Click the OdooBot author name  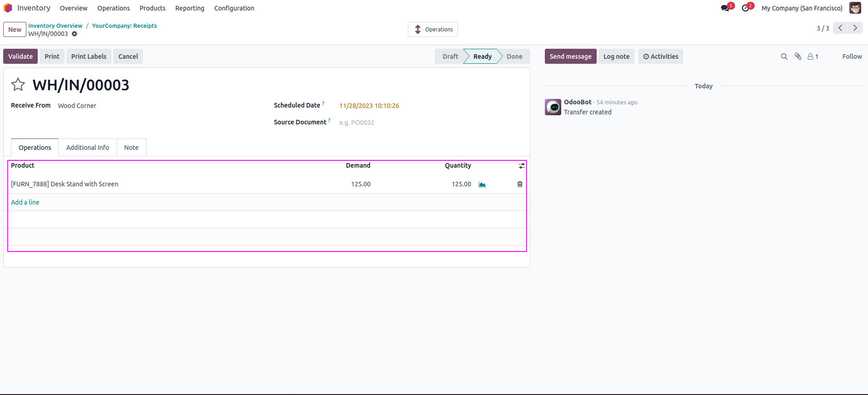[578, 102]
